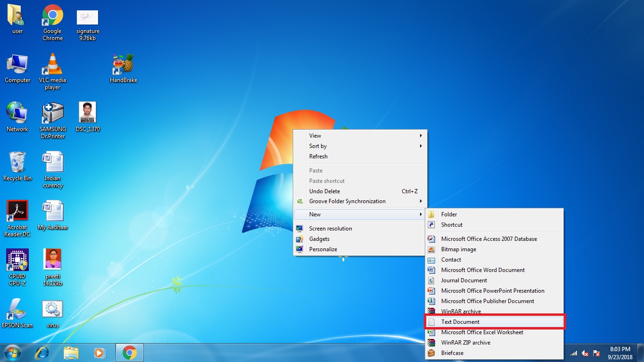Select the My Aadhaar document icon
This screenshot has height=362, width=644.
pyautogui.click(x=52, y=215)
